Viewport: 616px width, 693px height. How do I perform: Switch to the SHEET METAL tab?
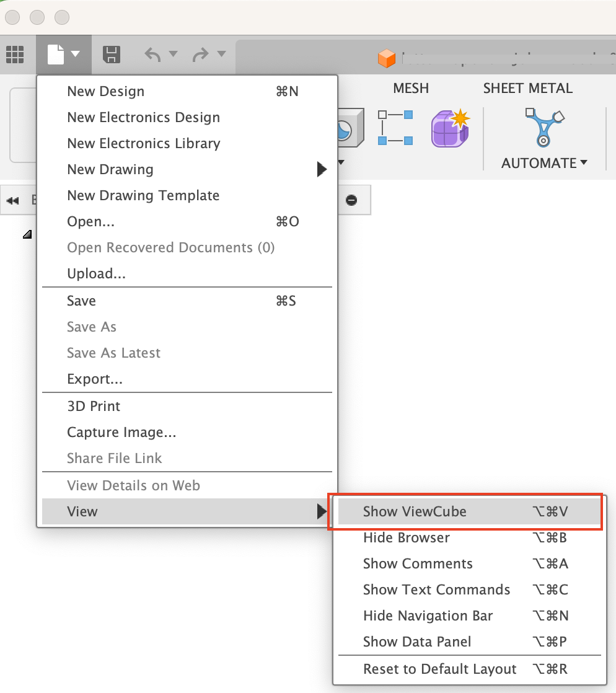coord(527,88)
